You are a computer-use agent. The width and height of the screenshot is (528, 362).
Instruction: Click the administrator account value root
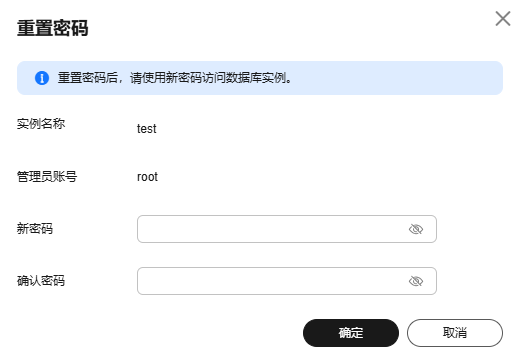(147, 177)
